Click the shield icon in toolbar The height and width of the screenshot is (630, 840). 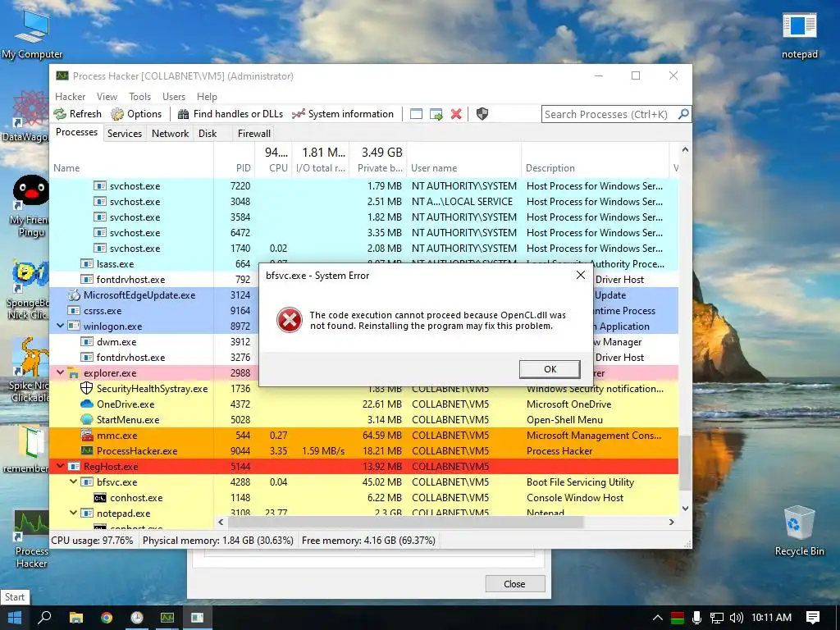pos(482,113)
